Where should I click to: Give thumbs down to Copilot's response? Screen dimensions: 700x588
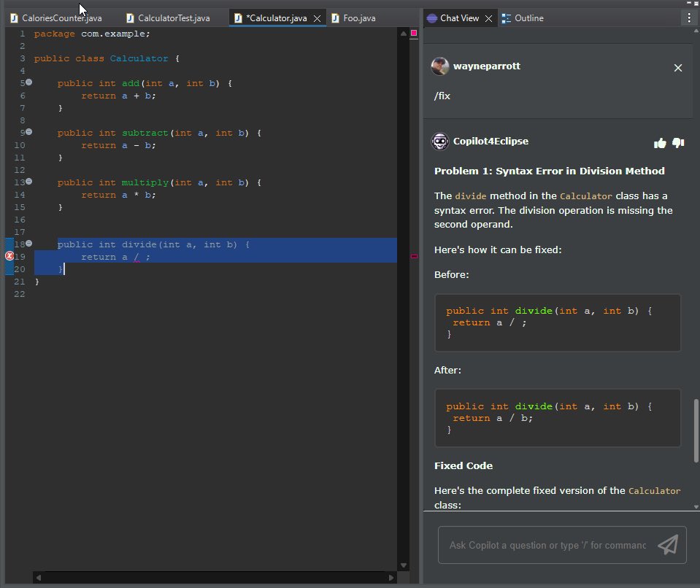click(677, 143)
